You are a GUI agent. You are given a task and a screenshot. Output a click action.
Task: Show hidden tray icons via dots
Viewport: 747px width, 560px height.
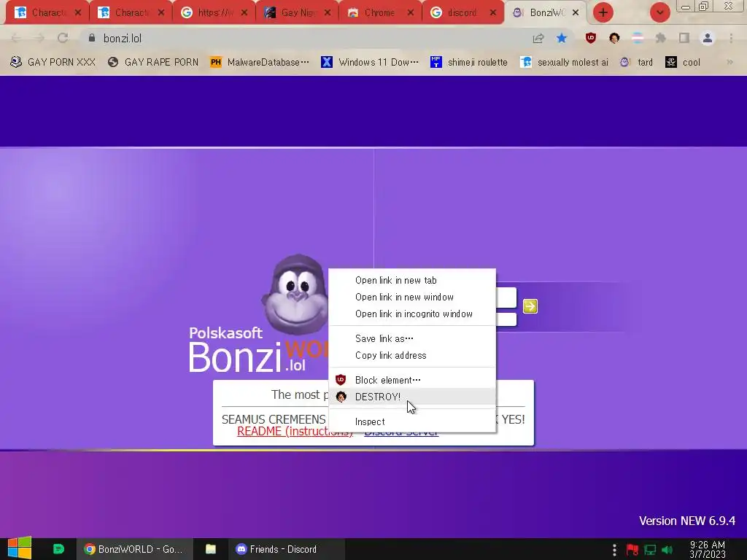tap(614, 550)
